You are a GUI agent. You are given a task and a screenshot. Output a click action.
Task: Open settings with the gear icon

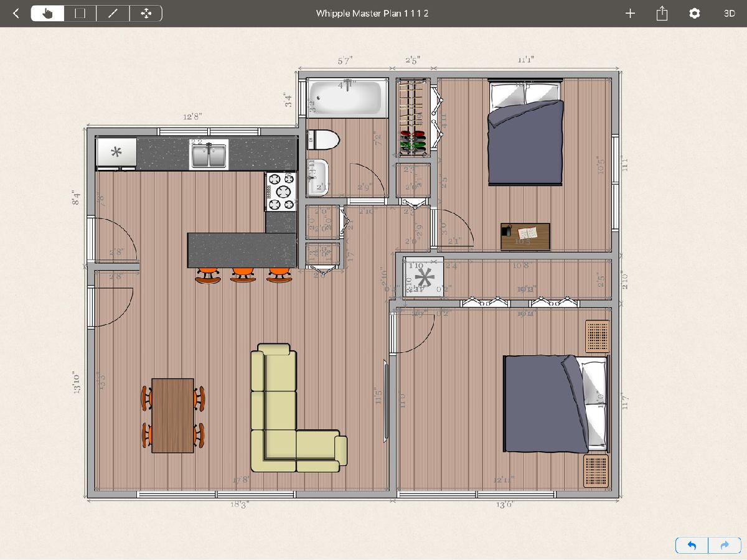click(695, 13)
